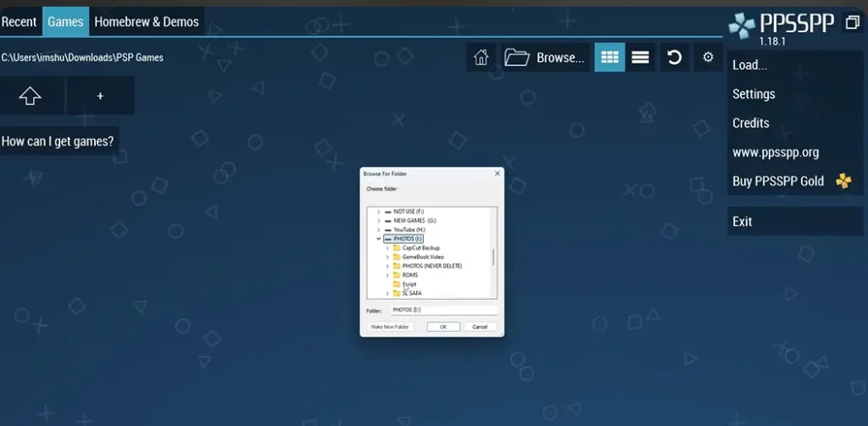Viewport: 868px width, 426px height.
Task: Click the current path C:\Users\imshu\Downloads\PSP Games
Action: 82,58
